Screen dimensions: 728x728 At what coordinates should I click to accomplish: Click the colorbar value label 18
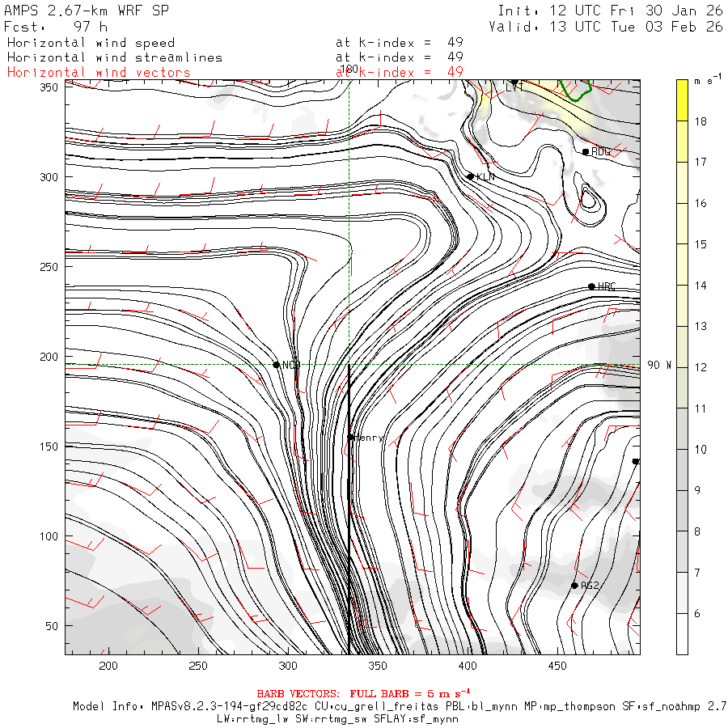click(x=700, y=121)
